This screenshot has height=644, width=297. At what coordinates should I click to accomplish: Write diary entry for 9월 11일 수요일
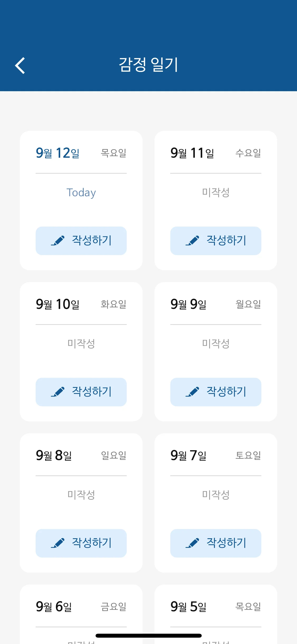point(216,241)
